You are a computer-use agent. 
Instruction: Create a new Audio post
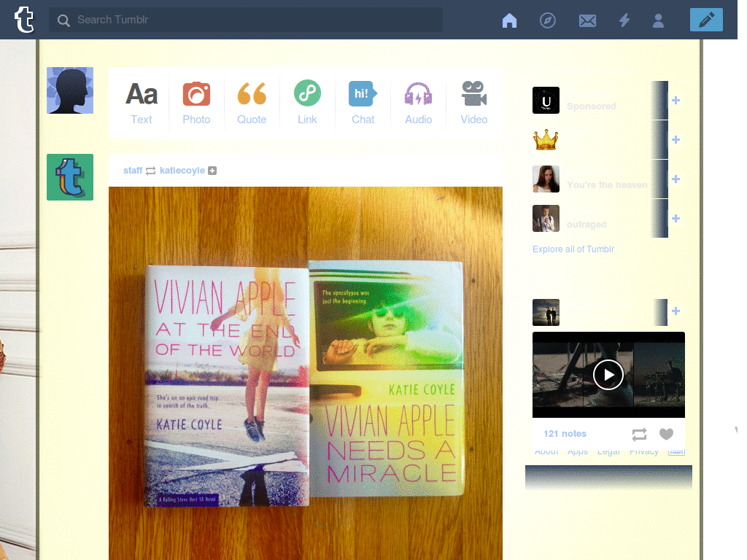[x=418, y=103]
